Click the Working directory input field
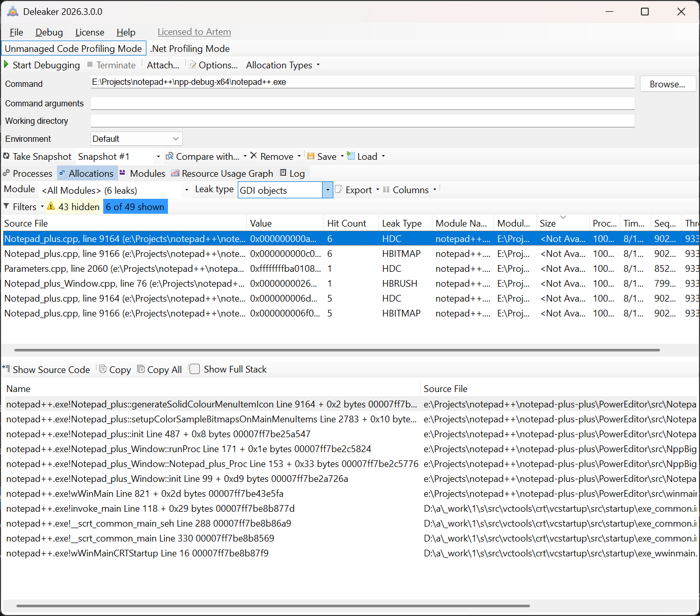Screen dimensions: 700x616 [363, 121]
